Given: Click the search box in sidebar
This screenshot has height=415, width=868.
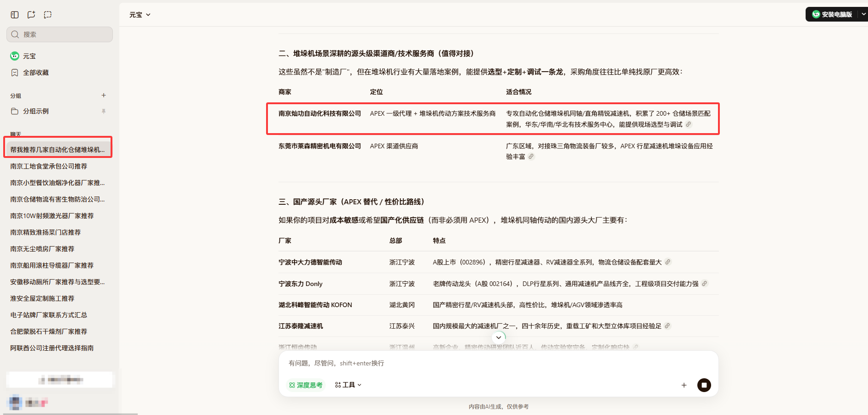Looking at the screenshot, I should pos(60,34).
